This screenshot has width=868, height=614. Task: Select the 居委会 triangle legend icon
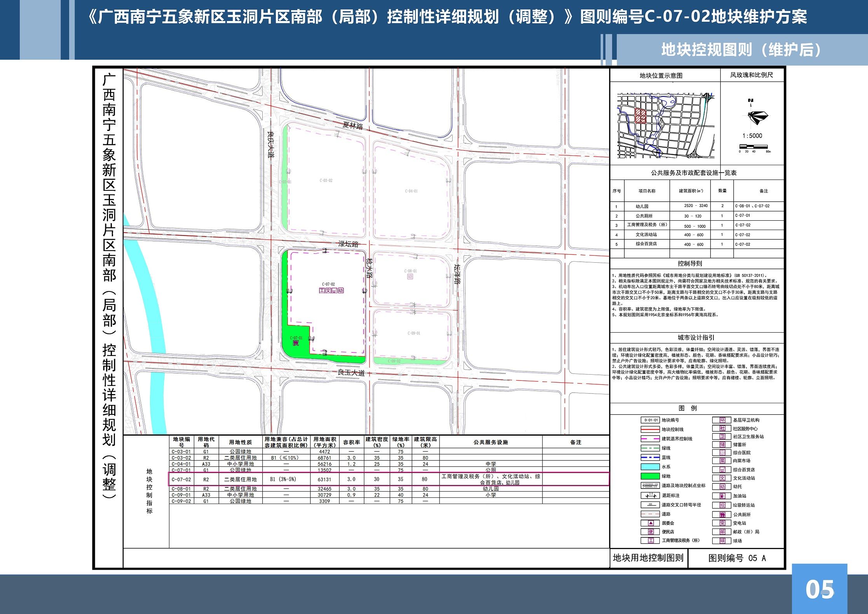(x=651, y=523)
